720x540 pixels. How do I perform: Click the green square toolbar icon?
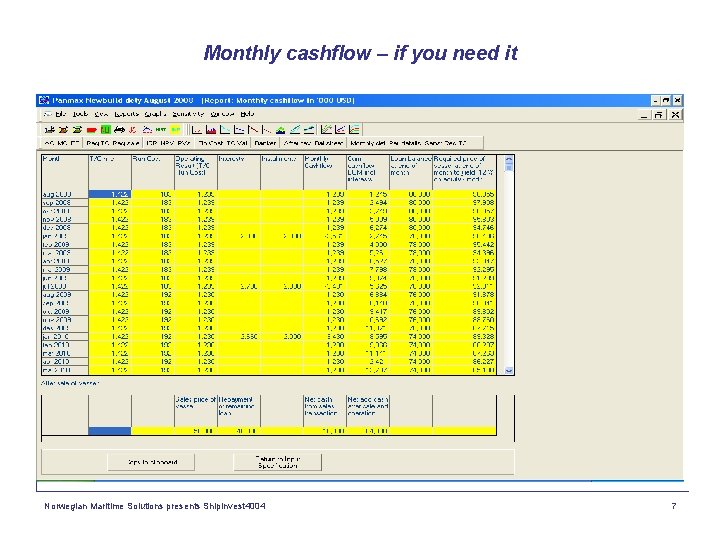[106, 130]
